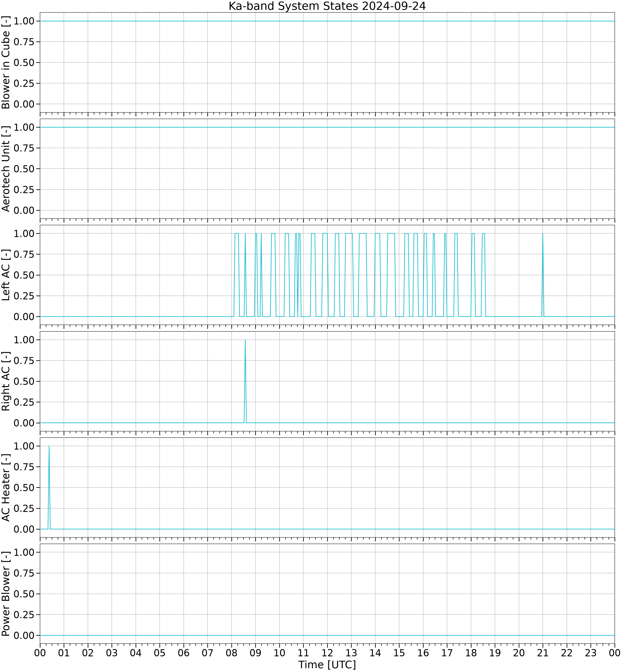Click the AC Heater spike after midnight
The image size is (622, 672).
point(49,487)
